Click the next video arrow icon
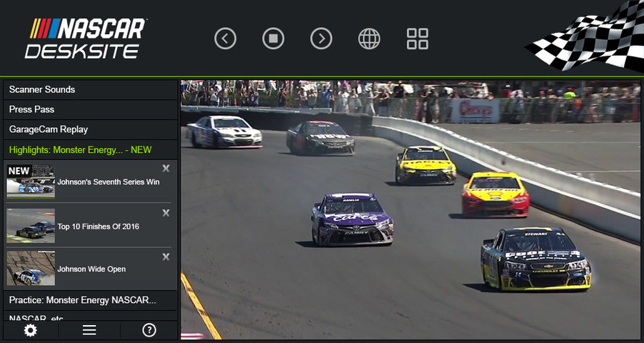This screenshot has height=343, width=644. pyautogui.click(x=321, y=39)
